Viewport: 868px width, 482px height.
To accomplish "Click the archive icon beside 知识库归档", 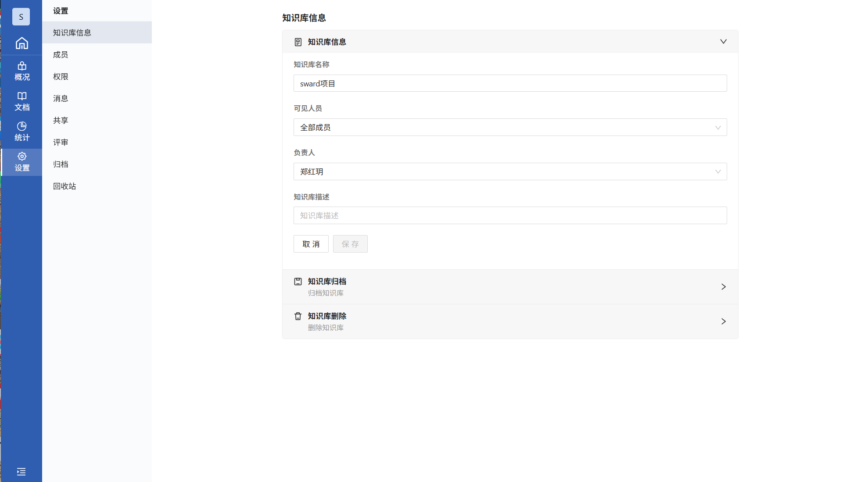I will point(298,282).
